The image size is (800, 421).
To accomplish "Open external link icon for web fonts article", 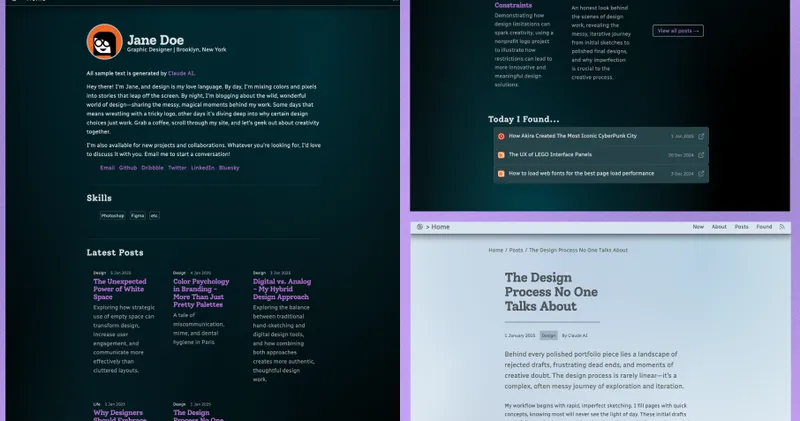I will coord(701,173).
